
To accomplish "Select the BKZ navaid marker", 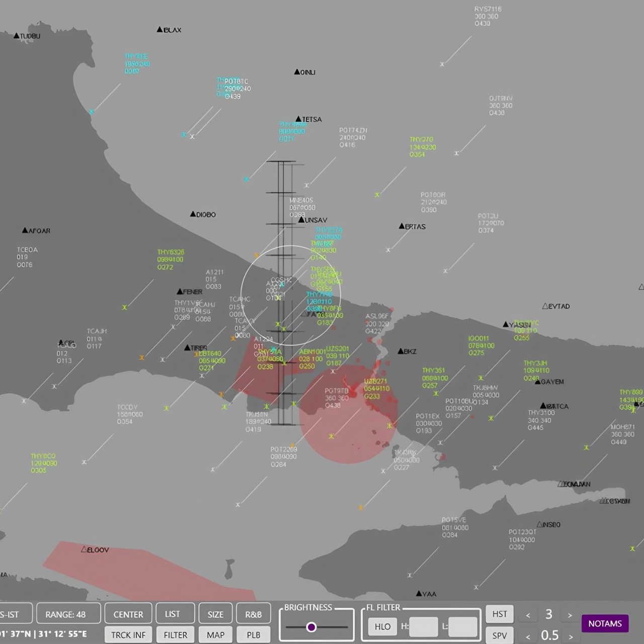I will [400, 351].
